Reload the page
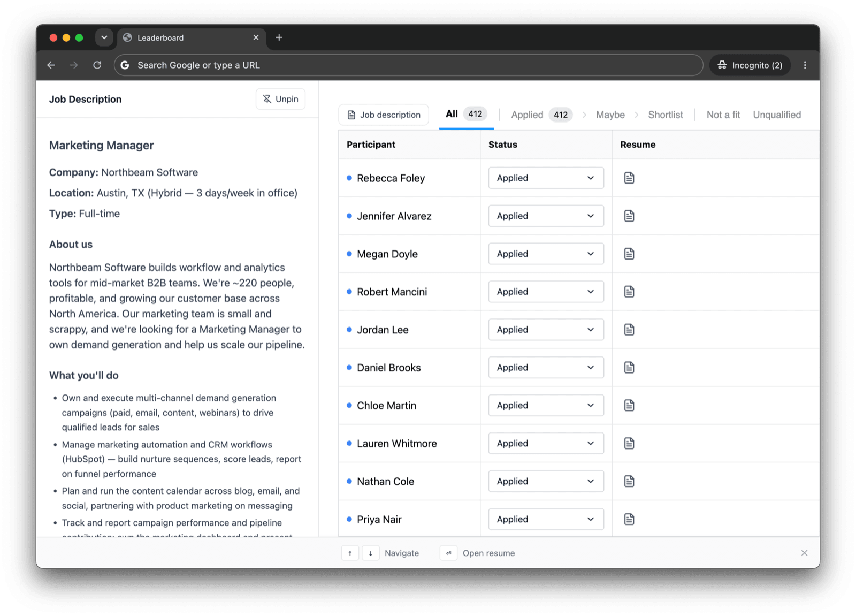856x616 pixels. tap(97, 65)
